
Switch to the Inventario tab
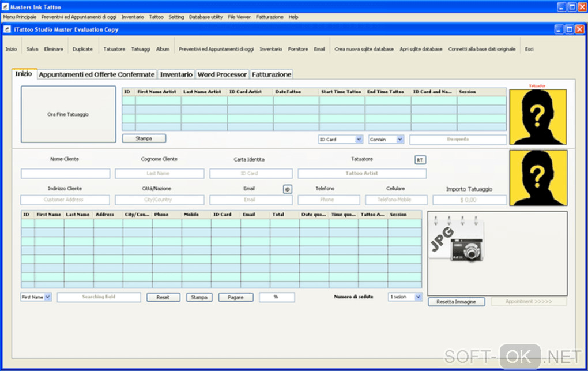click(176, 74)
